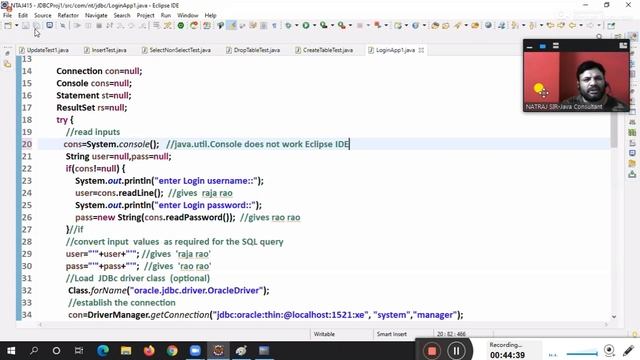
Task: Switch to the SelectNonSelectTest.java tab
Action: [x=176, y=50]
